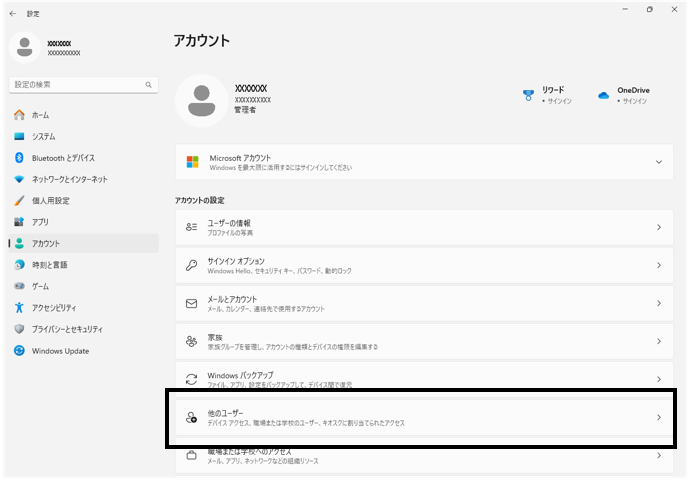Open Windows Update from sidebar icon
Screen dimensions: 690x480
(x=19, y=351)
